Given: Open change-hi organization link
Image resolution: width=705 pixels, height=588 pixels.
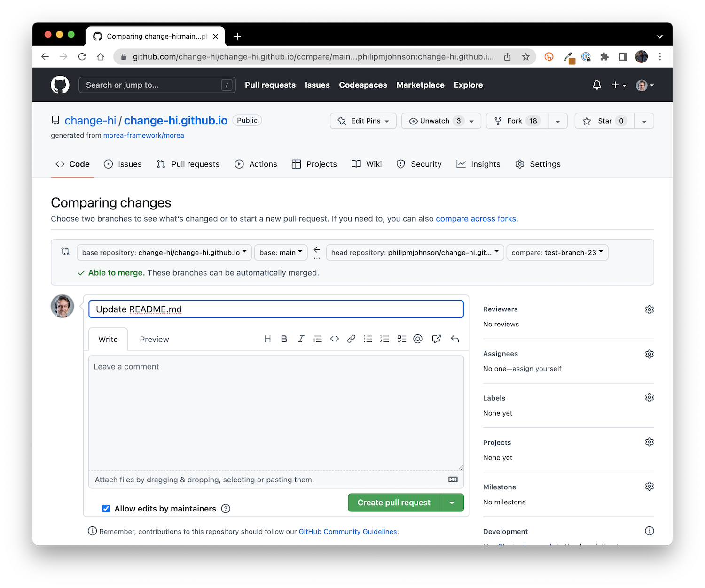Looking at the screenshot, I should tap(90, 121).
